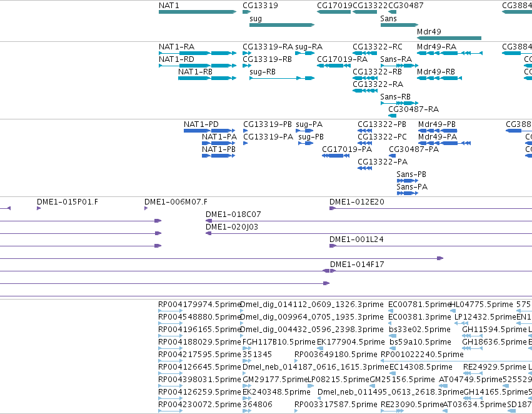Select the sug-RB transcript

point(282,78)
